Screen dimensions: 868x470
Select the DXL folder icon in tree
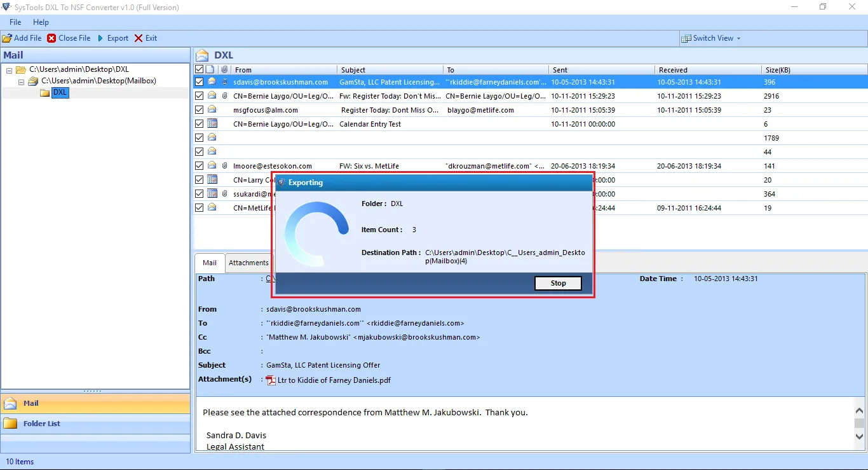click(44, 93)
